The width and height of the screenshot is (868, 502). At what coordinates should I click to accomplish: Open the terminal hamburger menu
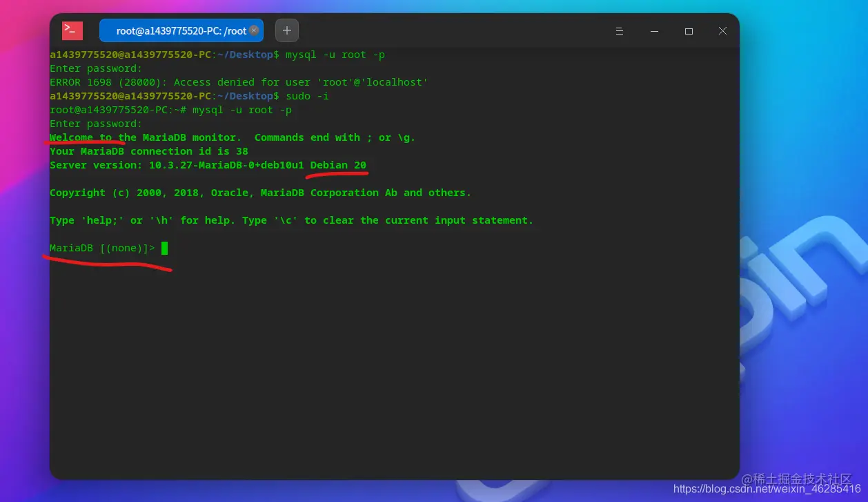click(x=620, y=31)
